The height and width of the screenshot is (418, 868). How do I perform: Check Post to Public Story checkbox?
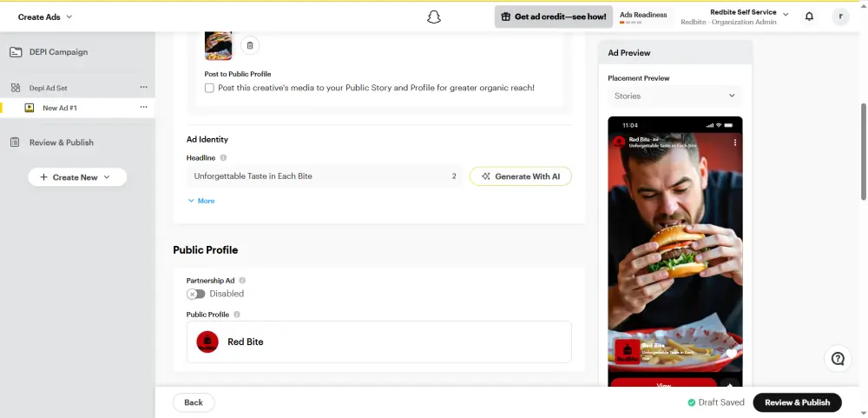click(x=209, y=88)
